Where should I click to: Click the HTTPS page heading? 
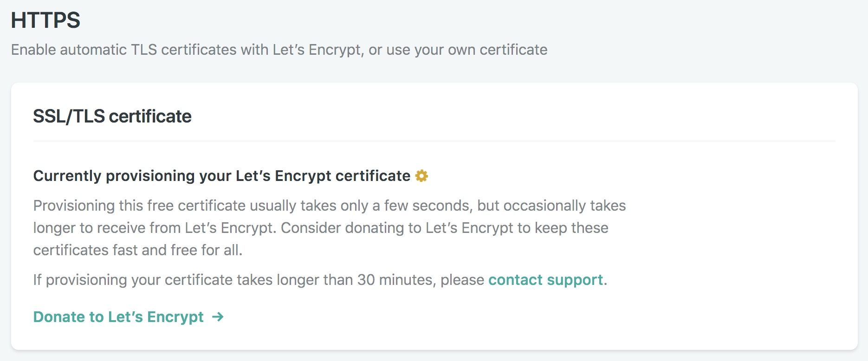click(45, 20)
